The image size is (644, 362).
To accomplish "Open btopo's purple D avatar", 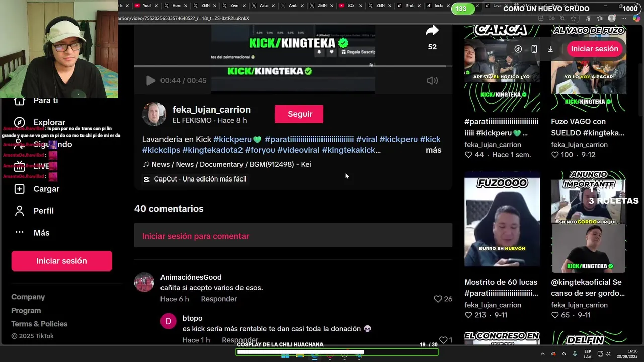I will tap(168, 321).
